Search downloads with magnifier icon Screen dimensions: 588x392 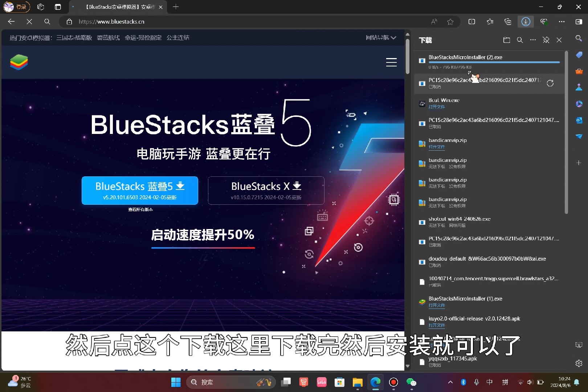click(520, 40)
